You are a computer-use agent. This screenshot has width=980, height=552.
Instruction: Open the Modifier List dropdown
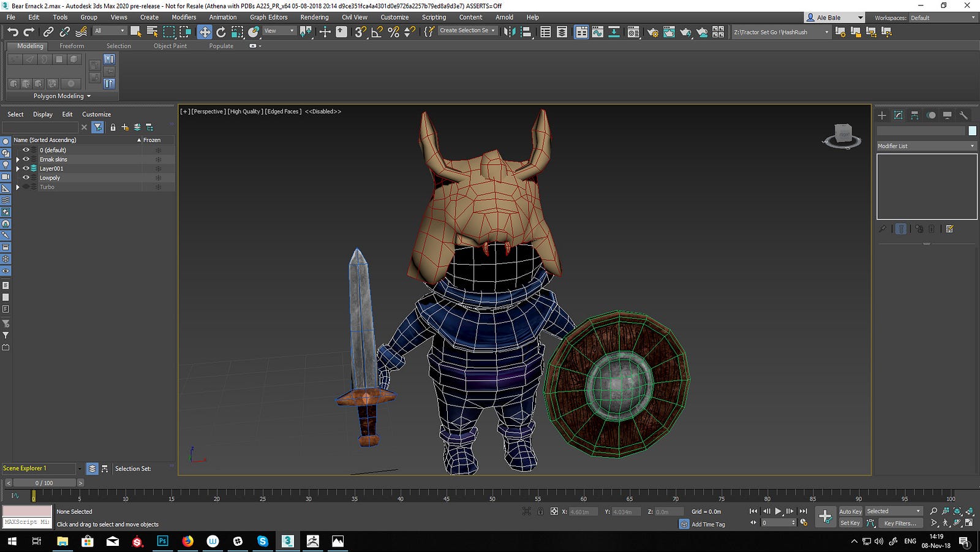pyautogui.click(x=926, y=146)
